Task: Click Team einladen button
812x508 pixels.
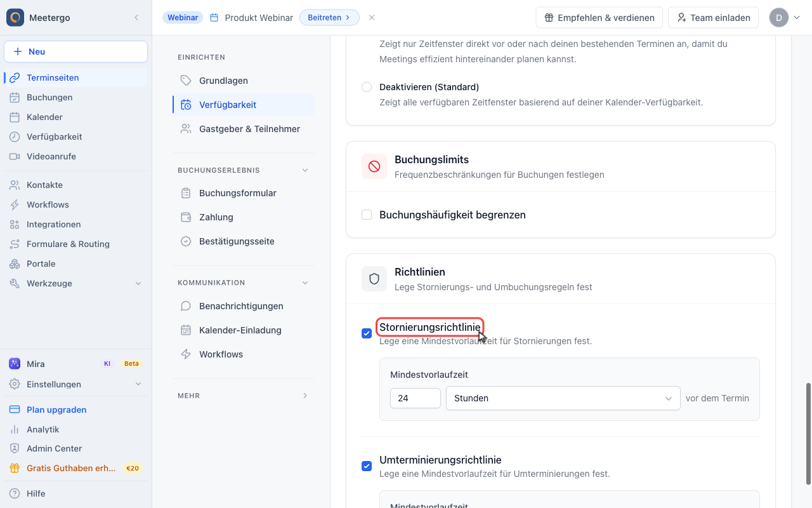Action: pyautogui.click(x=714, y=18)
